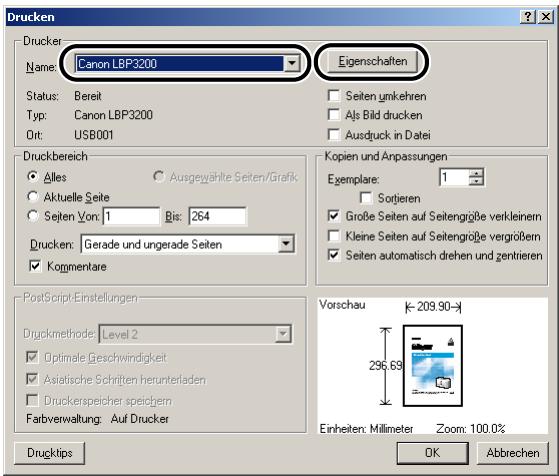
Task: Click the help question mark icon
Action: [x=528, y=17]
